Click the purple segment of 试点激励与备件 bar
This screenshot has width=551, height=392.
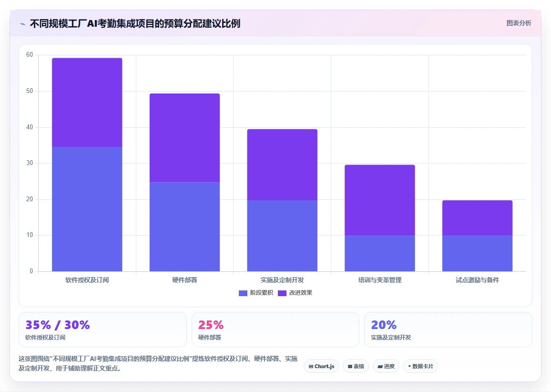(477, 218)
